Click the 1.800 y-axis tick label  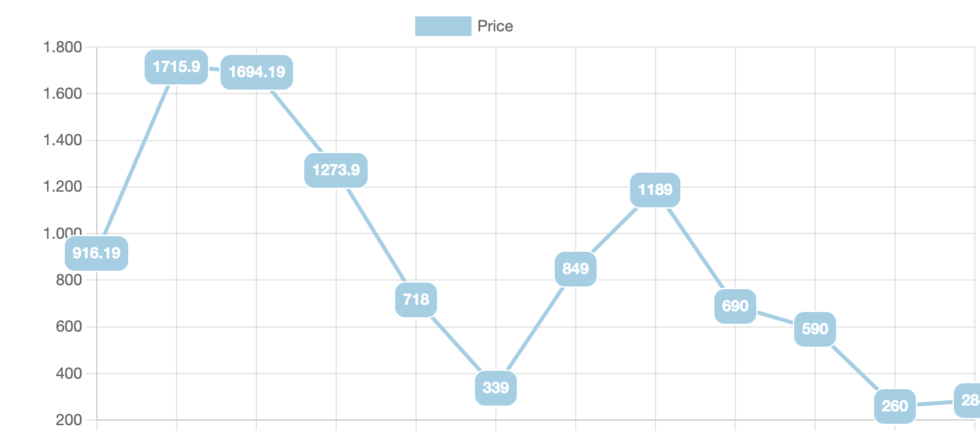[62, 47]
